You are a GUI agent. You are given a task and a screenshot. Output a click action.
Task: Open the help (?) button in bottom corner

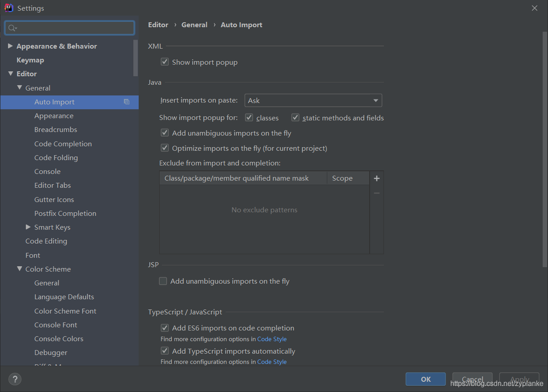coord(15,379)
